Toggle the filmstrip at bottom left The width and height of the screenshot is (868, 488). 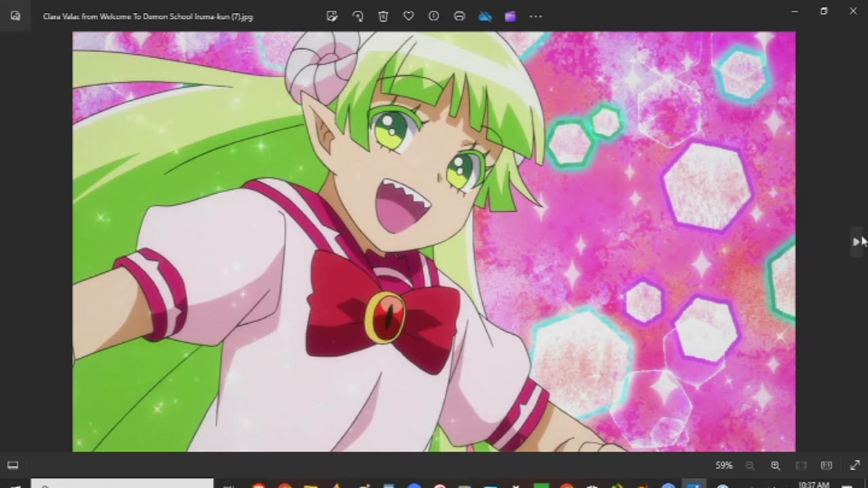coord(13,466)
